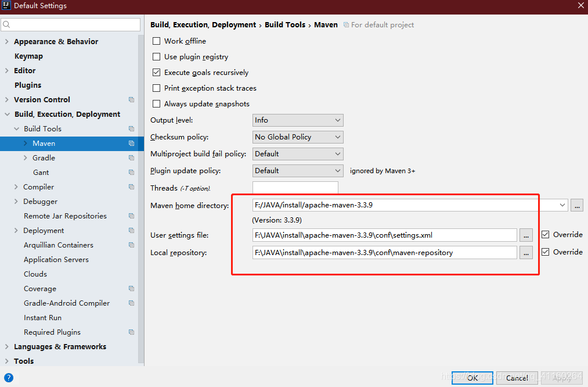The width and height of the screenshot is (588, 387).
Task: Click the project-level icon beside Coverage
Action: click(x=131, y=289)
